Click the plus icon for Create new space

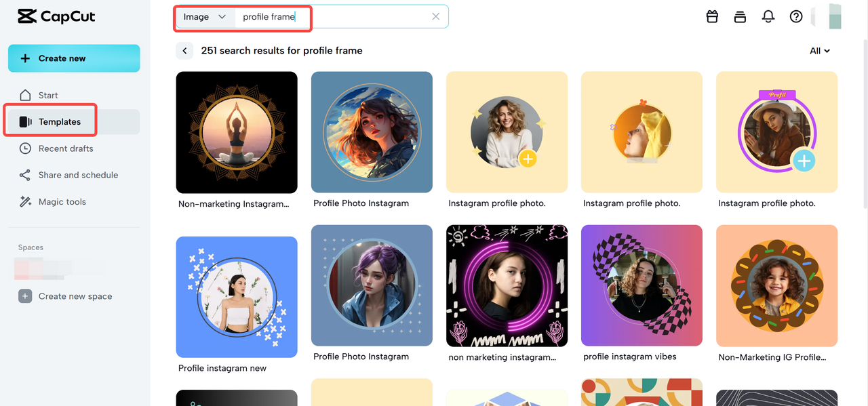(x=25, y=296)
